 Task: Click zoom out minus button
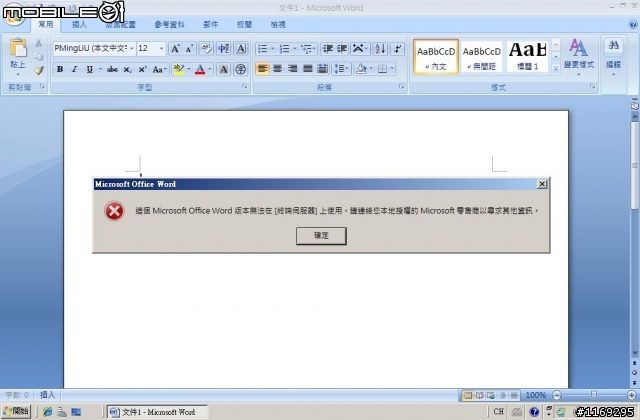point(557,395)
